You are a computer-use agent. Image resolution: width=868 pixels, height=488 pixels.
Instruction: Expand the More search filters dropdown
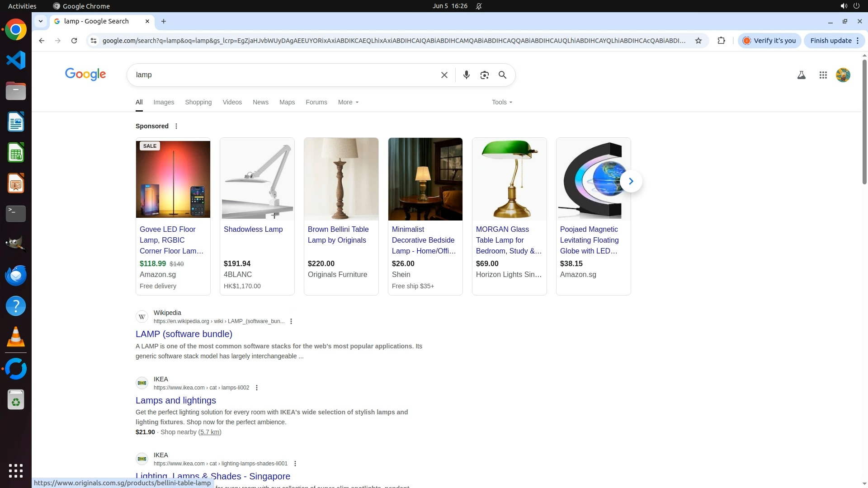[348, 102]
